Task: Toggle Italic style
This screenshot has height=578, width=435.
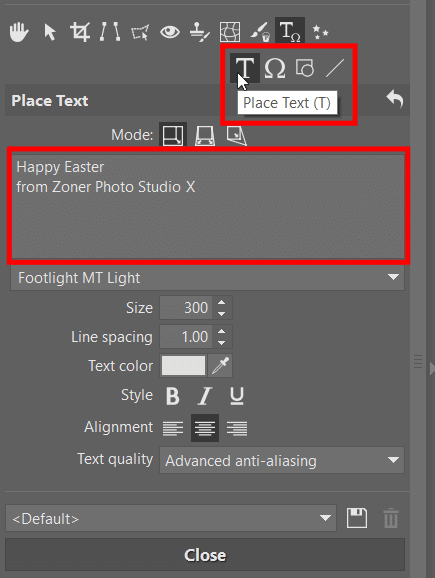Action: (x=205, y=396)
